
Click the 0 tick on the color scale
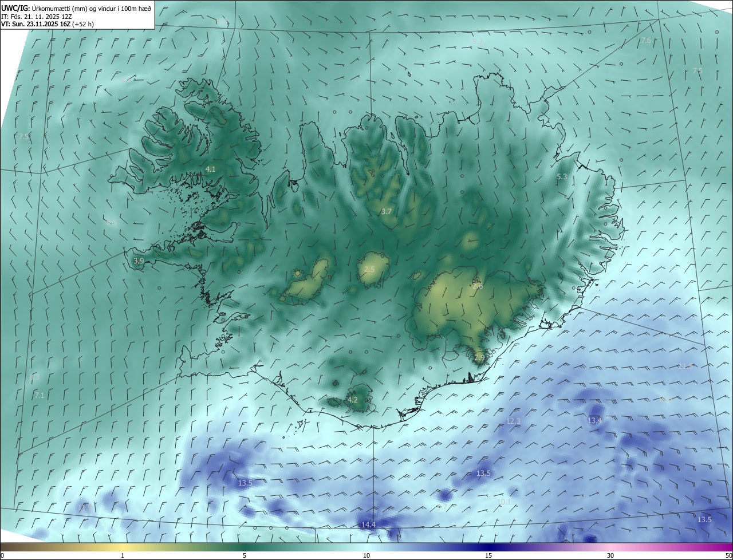[x=2, y=555]
